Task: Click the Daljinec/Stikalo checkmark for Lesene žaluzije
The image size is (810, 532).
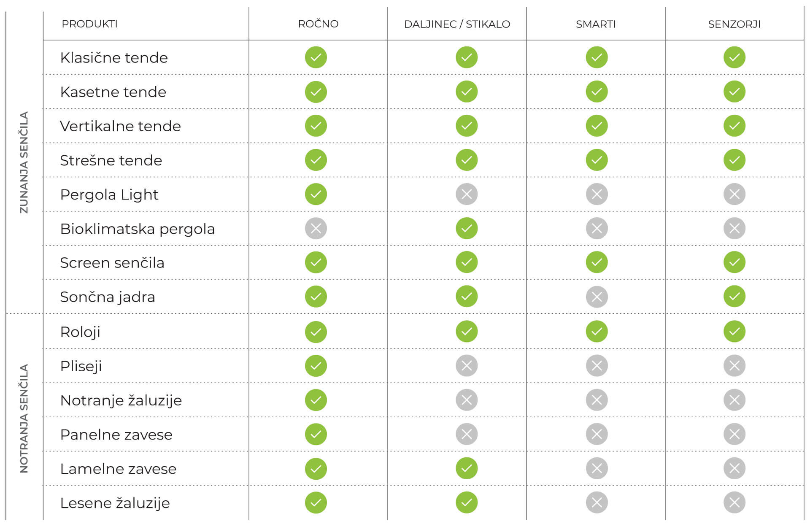Action: pyautogui.click(x=466, y=502)
